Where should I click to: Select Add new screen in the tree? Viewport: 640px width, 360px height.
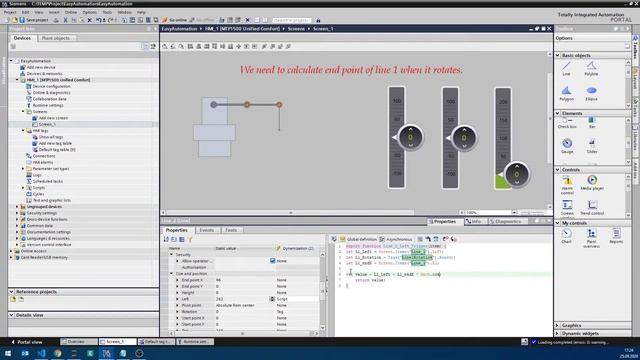point(53,118)
